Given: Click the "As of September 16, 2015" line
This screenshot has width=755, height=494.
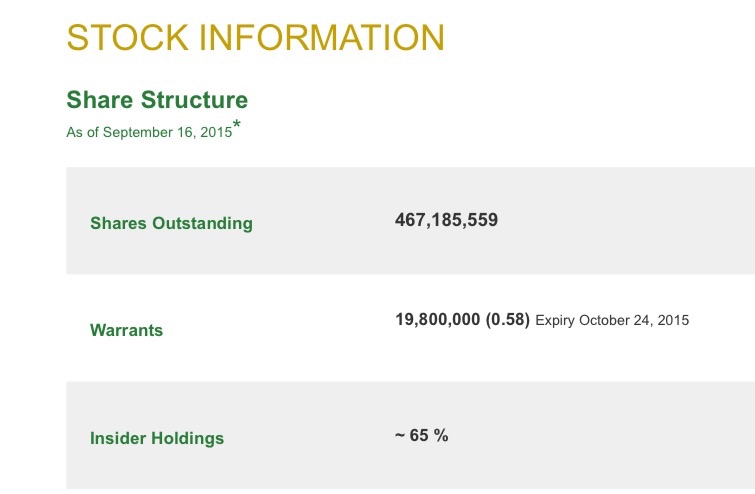Looking at the screenshot, I should (149, 132).
